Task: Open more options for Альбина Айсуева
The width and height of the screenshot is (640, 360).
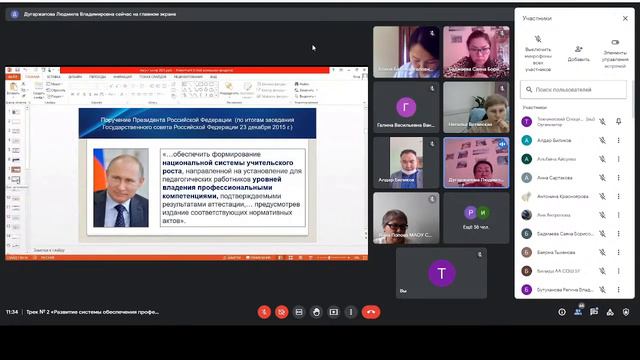Action: coord(618,159)
